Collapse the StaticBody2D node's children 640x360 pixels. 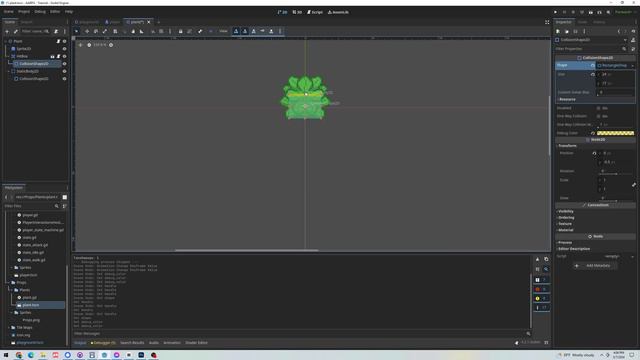[9, 71]
